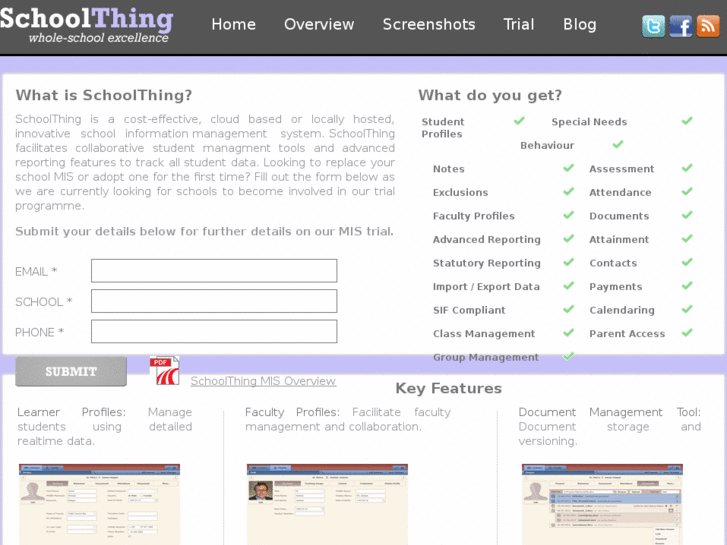Click the SUBMIT button
Image resolution: width=727 pixels, height=545 pixels.
[71, 372]
